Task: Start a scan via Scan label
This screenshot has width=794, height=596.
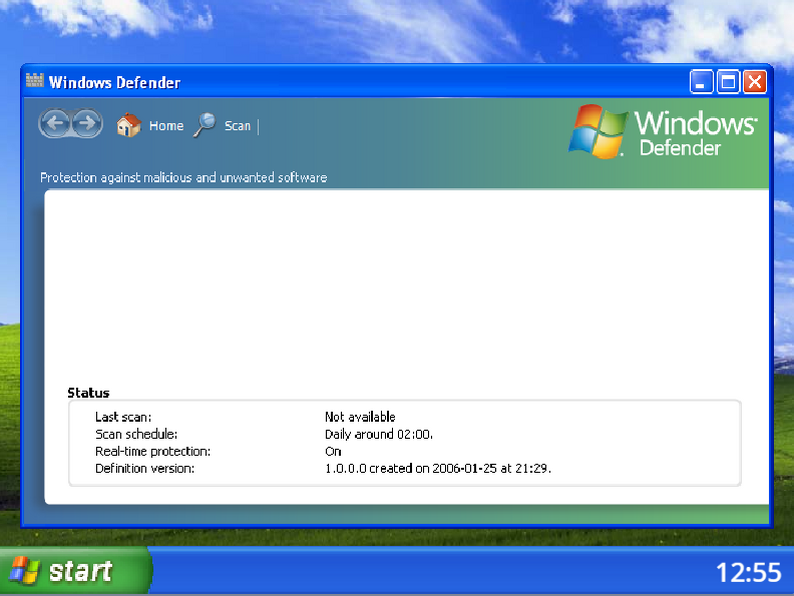Action: tap(237, 126)
